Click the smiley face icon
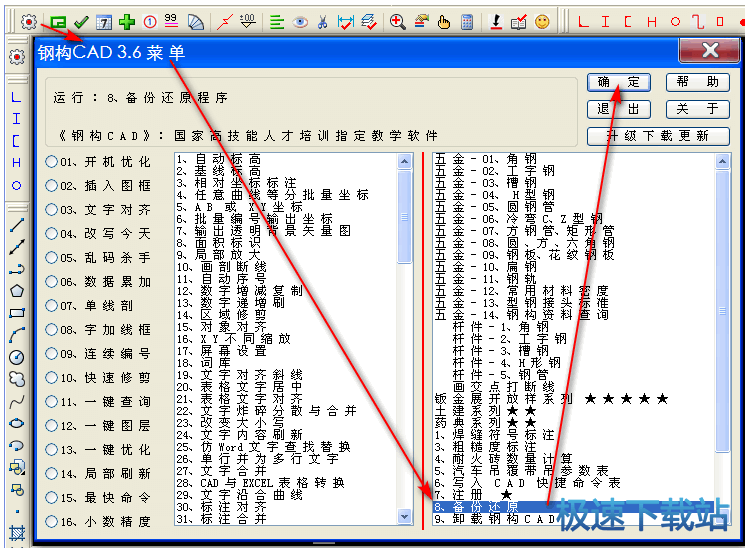750x552 pixels. click(x=542, y=22)
